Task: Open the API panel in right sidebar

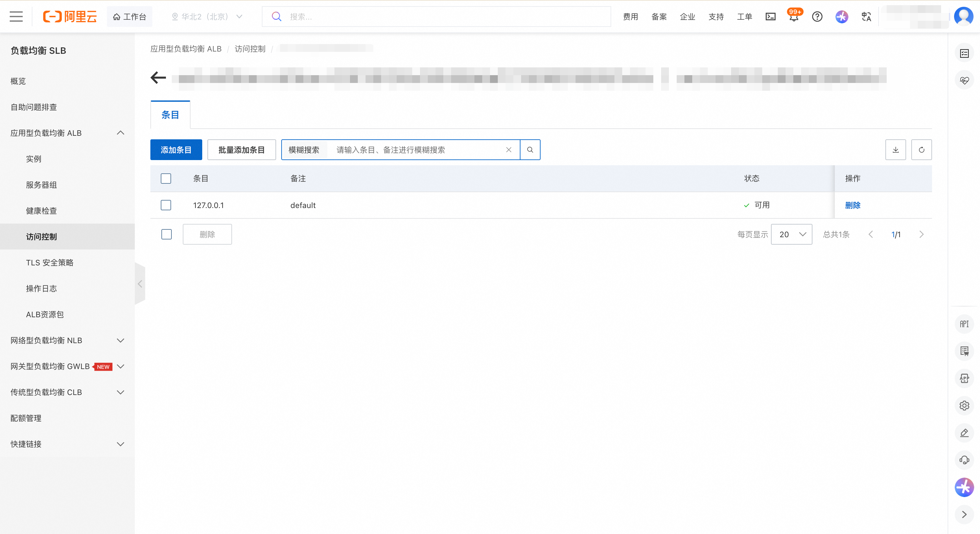Action: click(964, 324)
